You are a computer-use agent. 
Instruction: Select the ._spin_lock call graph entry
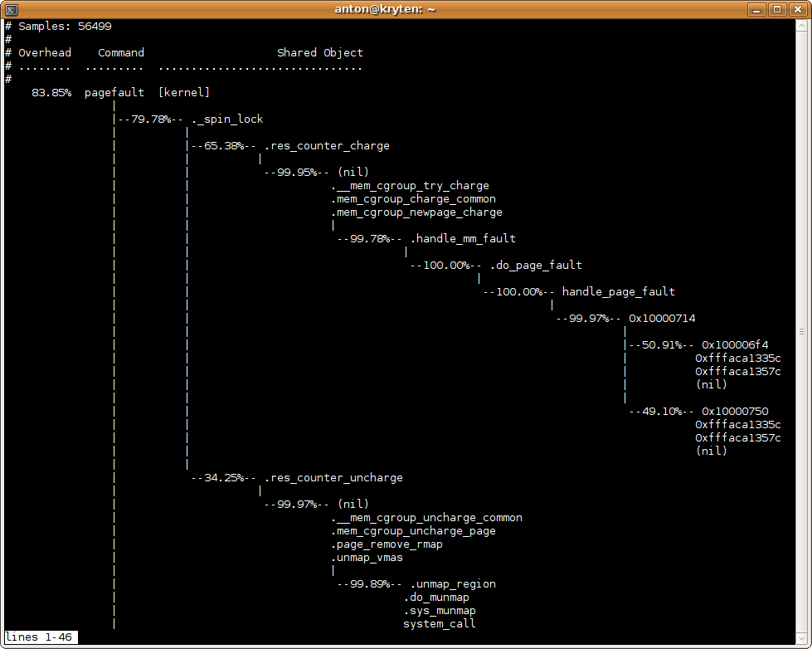point(227,120)
